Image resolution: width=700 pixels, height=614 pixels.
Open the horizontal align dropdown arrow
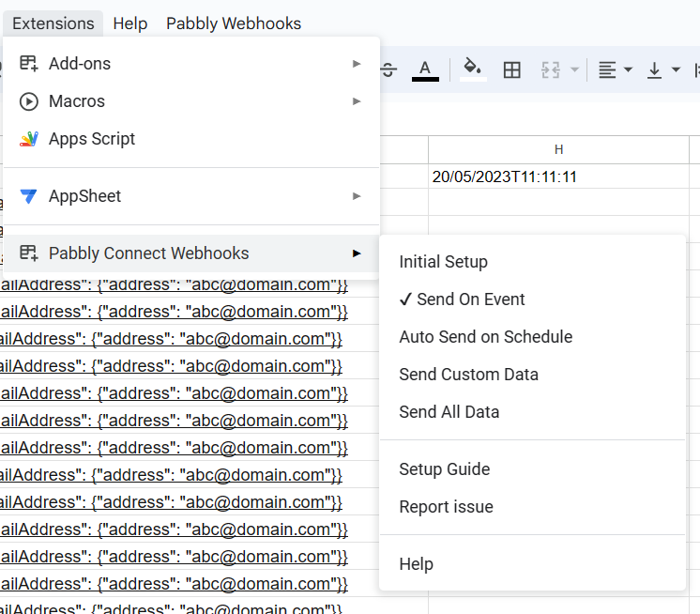(x=628, y=69)
